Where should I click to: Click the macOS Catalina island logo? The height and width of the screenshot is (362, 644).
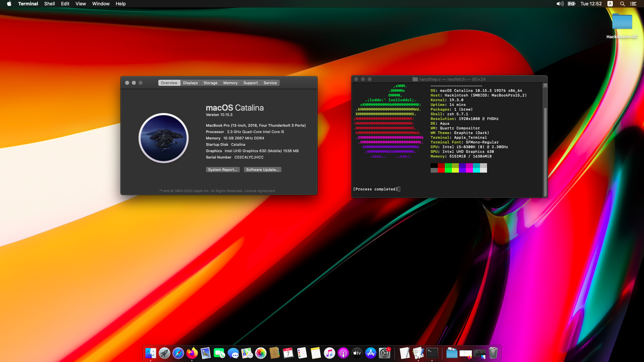(x=164, y=138)
